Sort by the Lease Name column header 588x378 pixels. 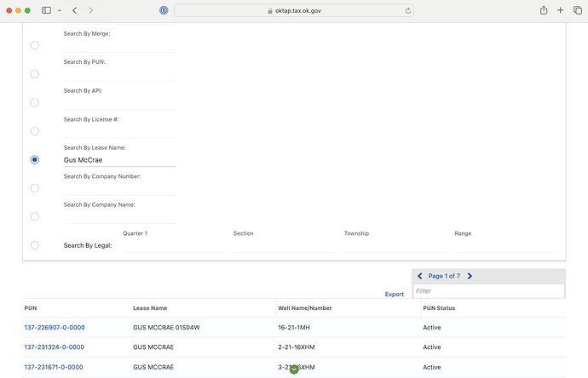click(x=150, y=308)
